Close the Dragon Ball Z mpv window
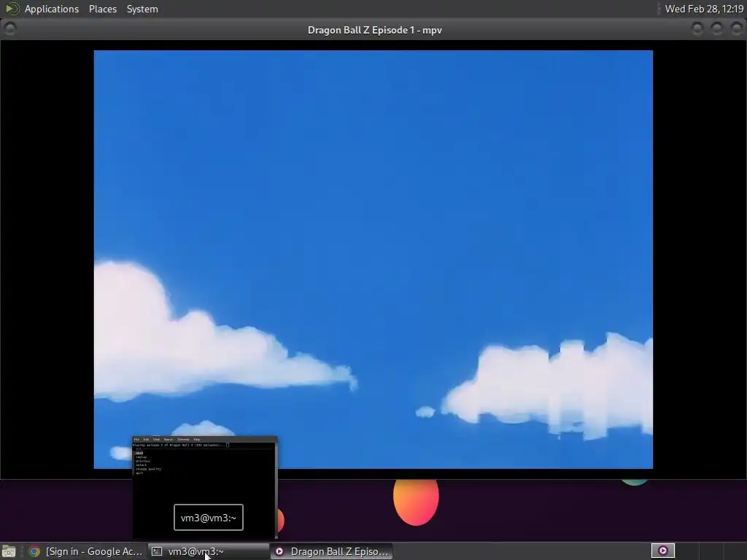The width and height of the screenshot is (747, 560). 736,29
